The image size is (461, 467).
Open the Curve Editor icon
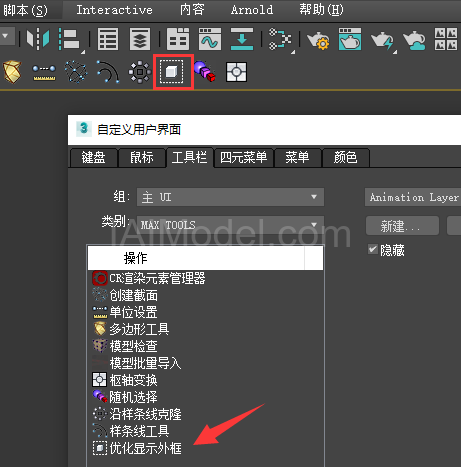coord(210,39)
